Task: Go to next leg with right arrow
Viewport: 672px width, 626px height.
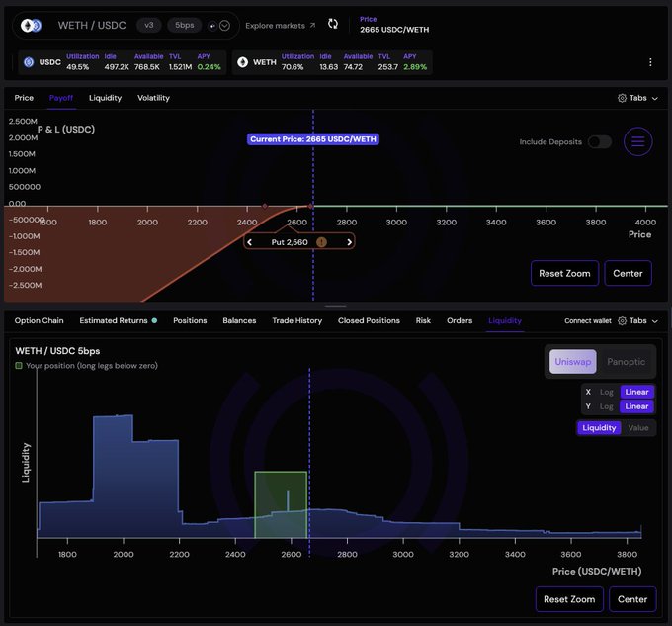Action: (x=349, y=242)
